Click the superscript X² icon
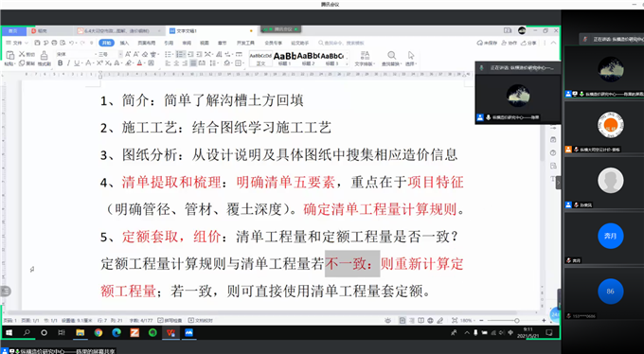 (99, 62)
